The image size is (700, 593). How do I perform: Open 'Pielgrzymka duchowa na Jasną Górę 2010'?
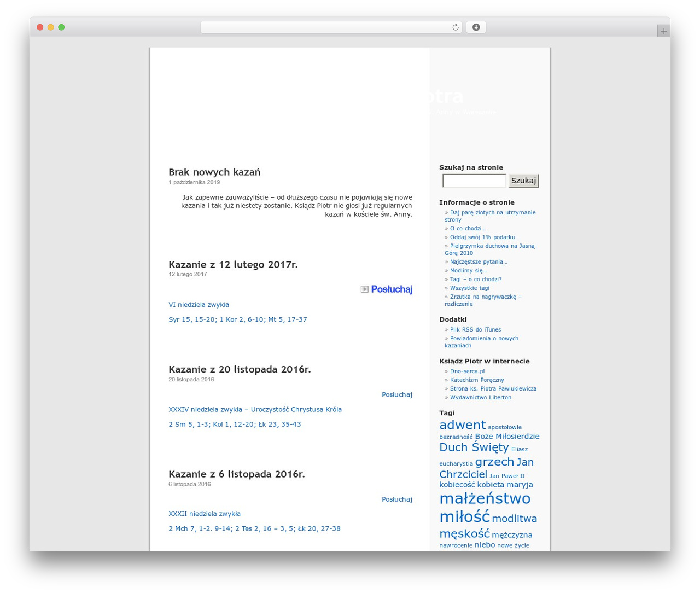(489, 249)
